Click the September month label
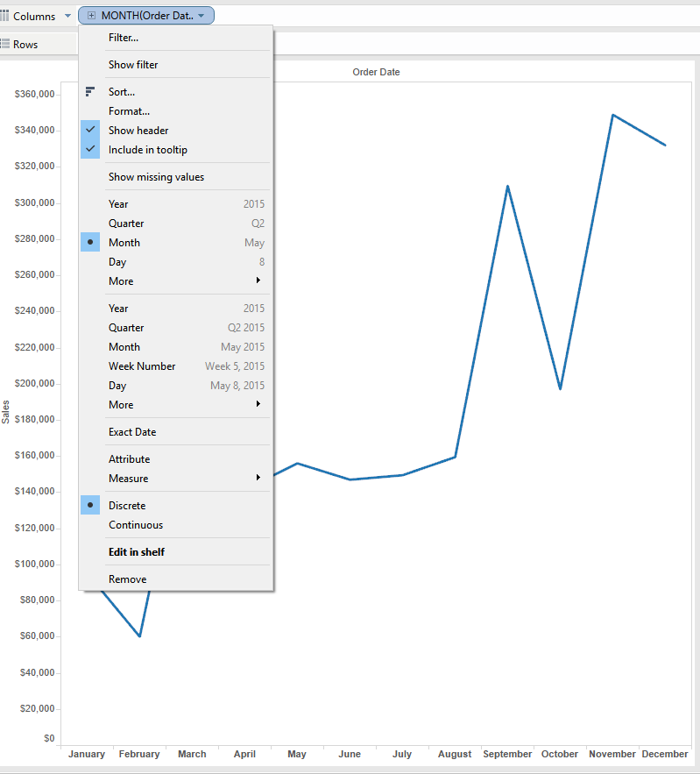Screen dimensions: 700x774 (x=507, y=754)
